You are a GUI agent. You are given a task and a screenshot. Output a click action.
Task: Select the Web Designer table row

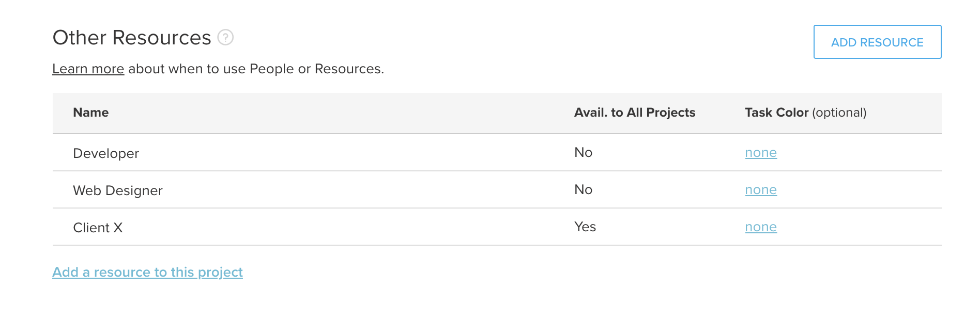click(362, 190)
